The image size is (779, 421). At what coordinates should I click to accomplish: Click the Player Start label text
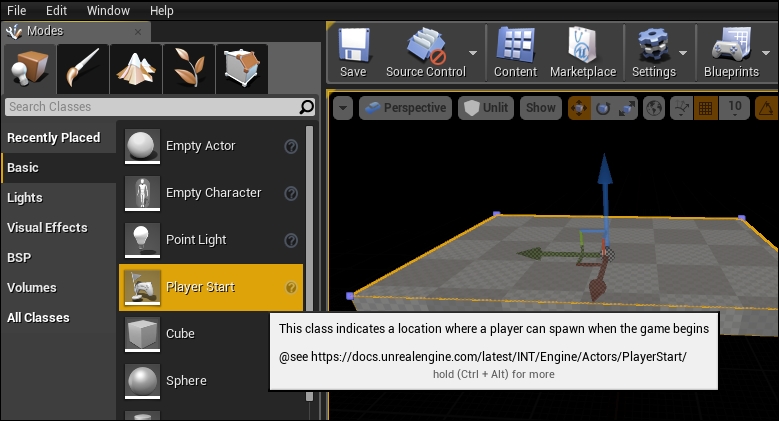coord(200,287)
